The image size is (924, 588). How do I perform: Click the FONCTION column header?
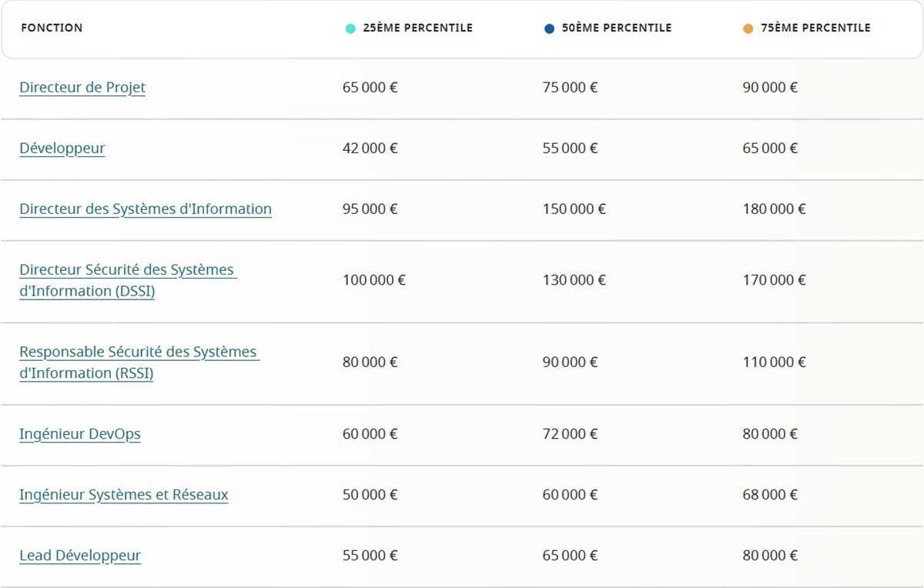click(52, 28)
